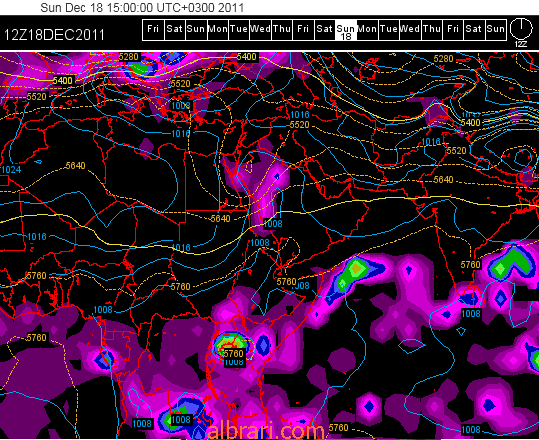Image resolution: width=539 pixels, height=440 pixels.
Task: Jump to the last Sun cell ending the strip
Action: tap(496, 30)
